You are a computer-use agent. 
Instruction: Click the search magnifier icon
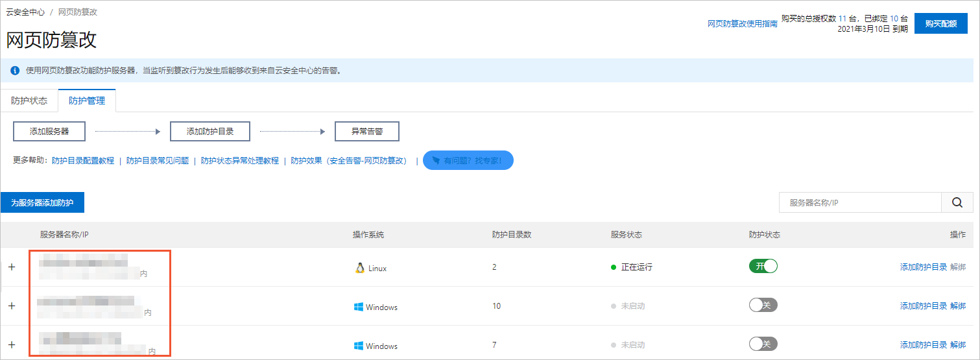click(957, 202)
